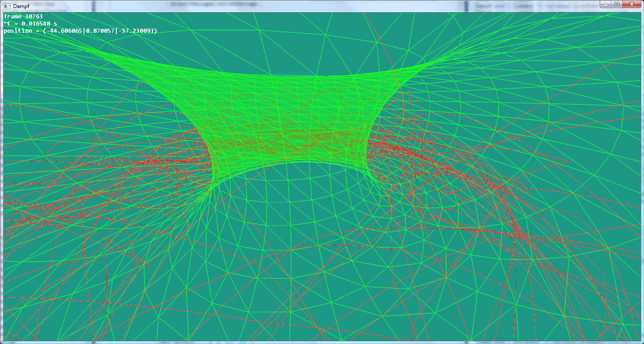
Task: Click the Dampf application icon in title bar
Action: [6, 6]
